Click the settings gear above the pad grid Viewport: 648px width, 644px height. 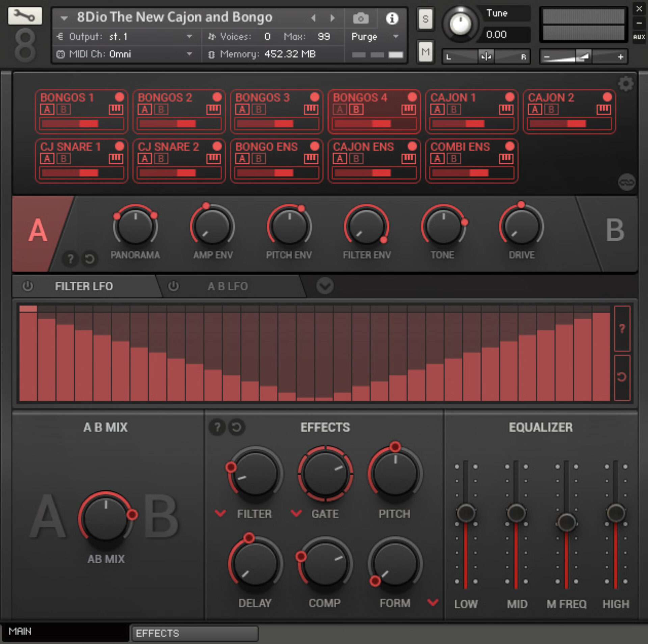coord(626,84)
